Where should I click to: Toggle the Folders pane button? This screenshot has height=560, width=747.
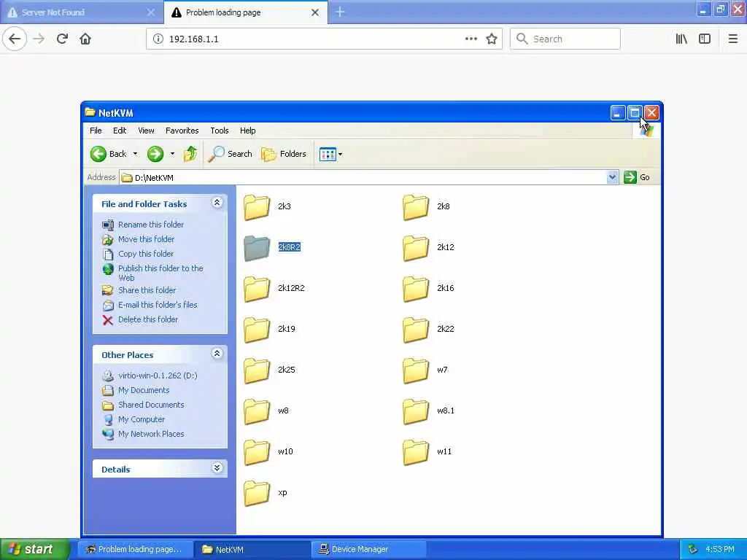pyautogui.click(x=284, y=154)
